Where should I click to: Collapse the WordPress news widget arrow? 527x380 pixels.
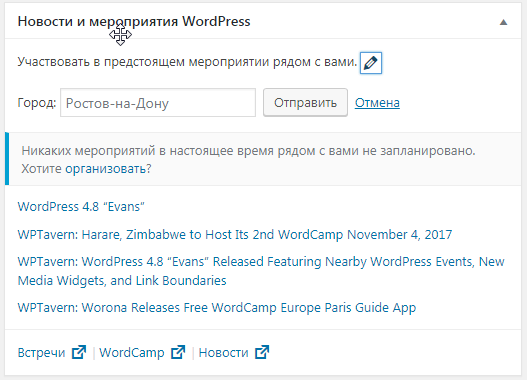503,22
